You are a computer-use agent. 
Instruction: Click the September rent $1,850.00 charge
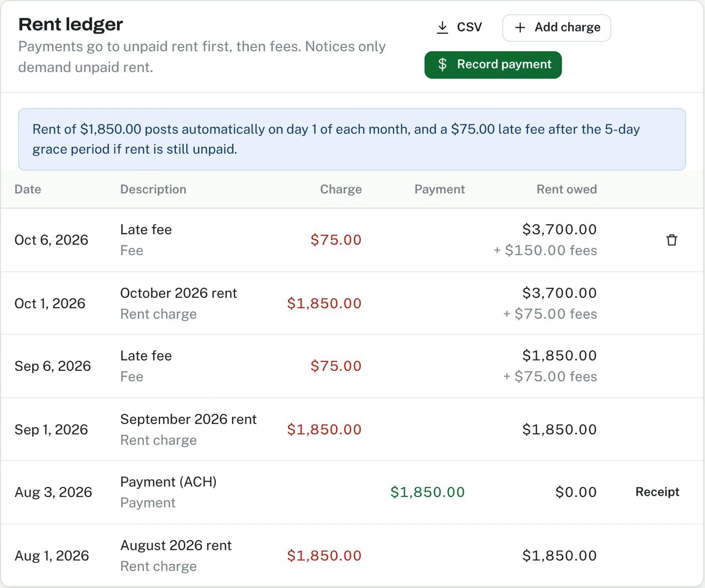(324, 429)
